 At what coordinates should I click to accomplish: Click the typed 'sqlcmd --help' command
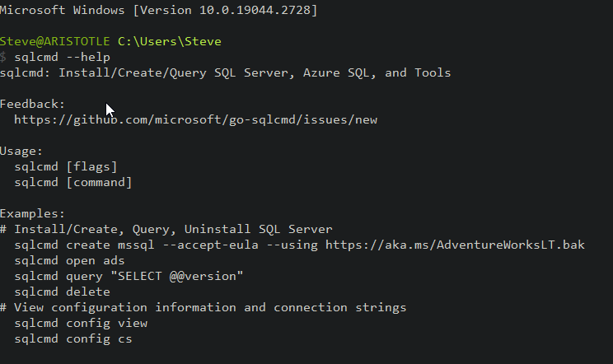coord(63,57)
